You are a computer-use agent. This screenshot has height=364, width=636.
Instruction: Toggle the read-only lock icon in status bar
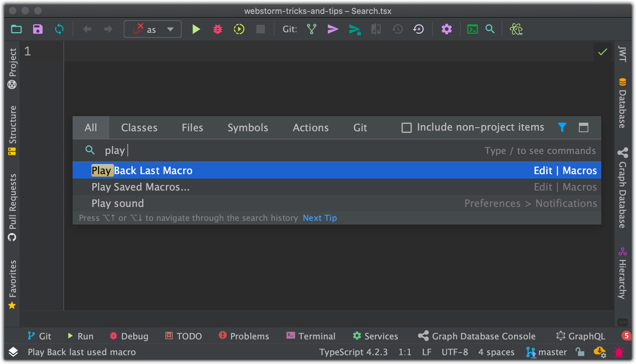580,352
